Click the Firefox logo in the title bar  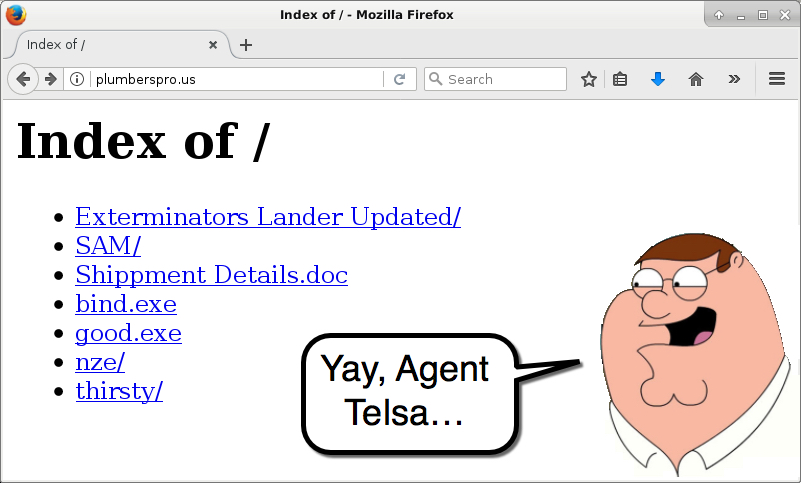click(16, 14)
